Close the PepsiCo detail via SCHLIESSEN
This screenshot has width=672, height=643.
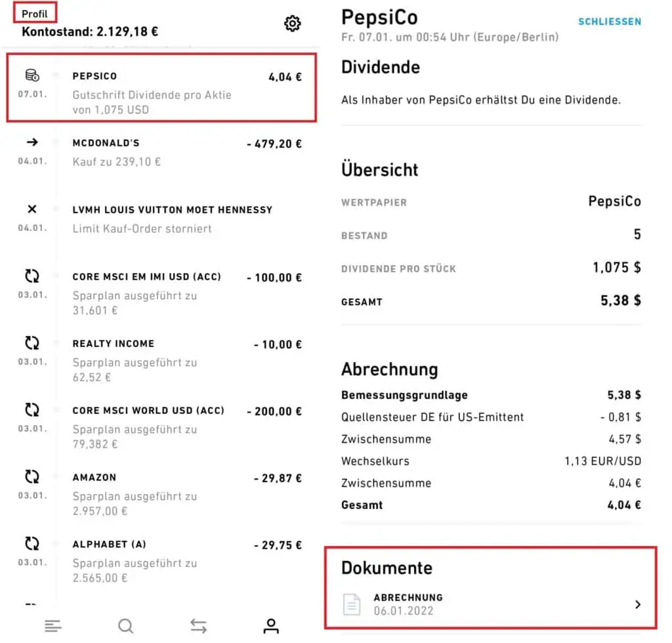610,22
